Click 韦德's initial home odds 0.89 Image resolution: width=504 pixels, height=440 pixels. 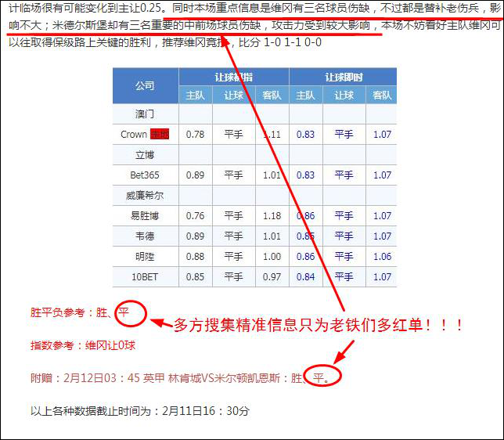(195, 236)
